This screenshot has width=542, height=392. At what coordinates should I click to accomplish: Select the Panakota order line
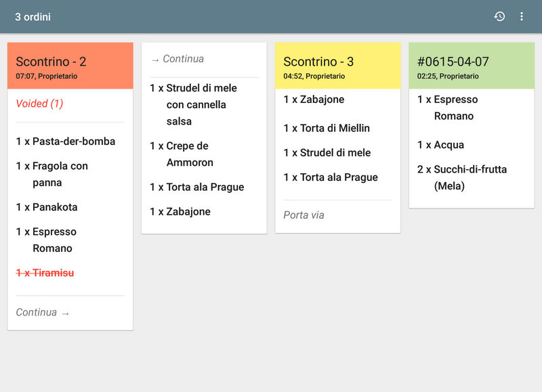[47, 207]
